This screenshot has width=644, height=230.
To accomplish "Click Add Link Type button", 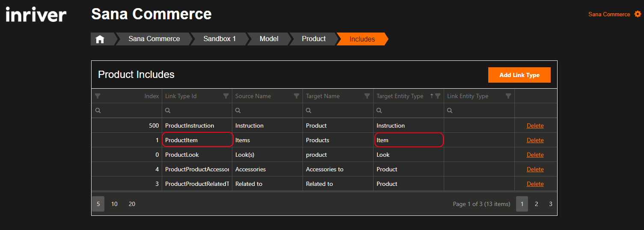I will pyautogui.click(x=519, y=75).
